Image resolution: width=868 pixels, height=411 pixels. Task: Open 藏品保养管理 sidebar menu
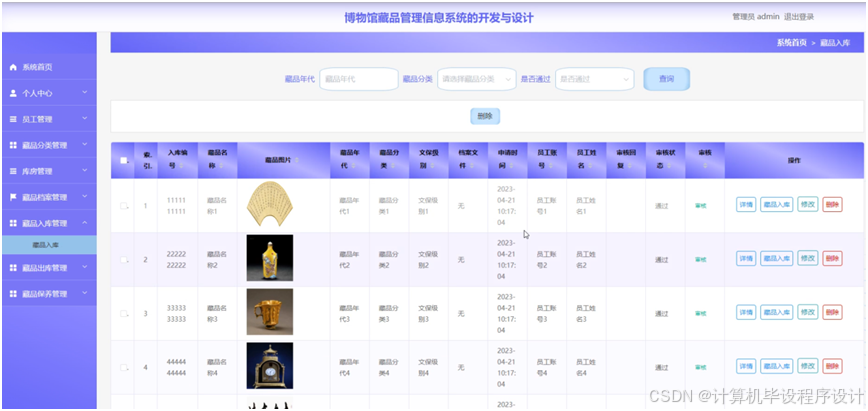pyautogui.click(x=49, y=294)
